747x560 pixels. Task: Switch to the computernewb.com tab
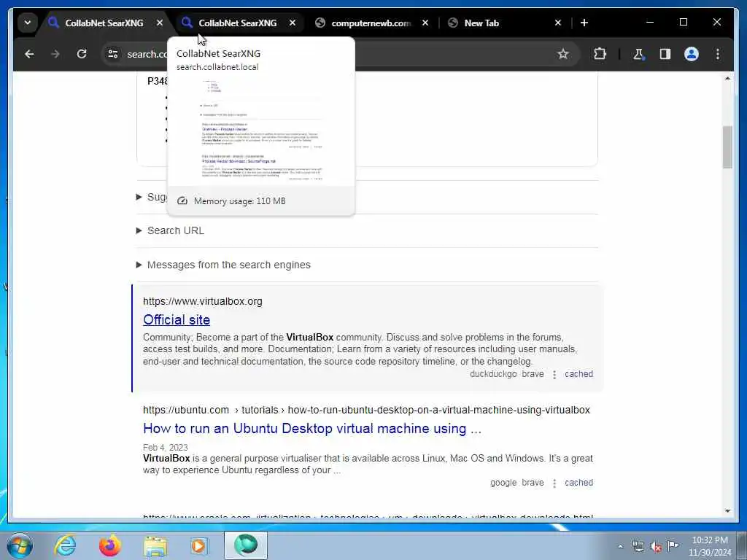pyautogui.click(x=371, y=23)
